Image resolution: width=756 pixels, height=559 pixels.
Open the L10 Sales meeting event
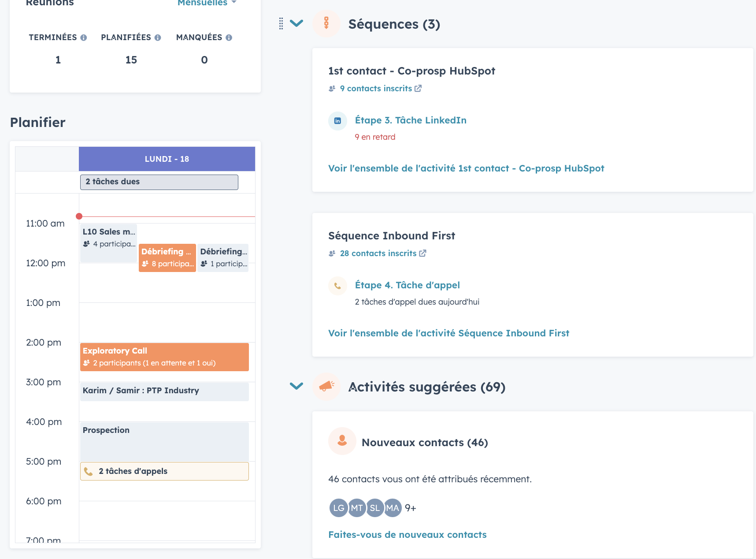point(108,243)
